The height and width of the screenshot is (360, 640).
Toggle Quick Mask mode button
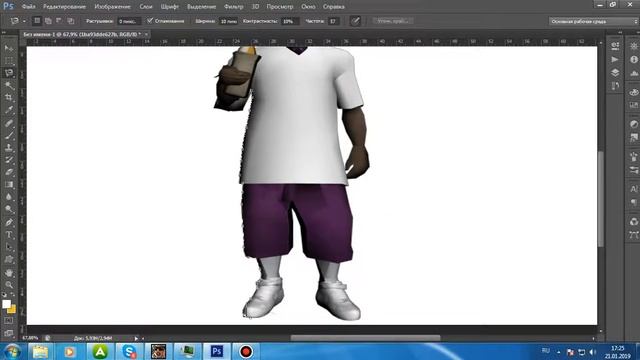click(9, 321)
